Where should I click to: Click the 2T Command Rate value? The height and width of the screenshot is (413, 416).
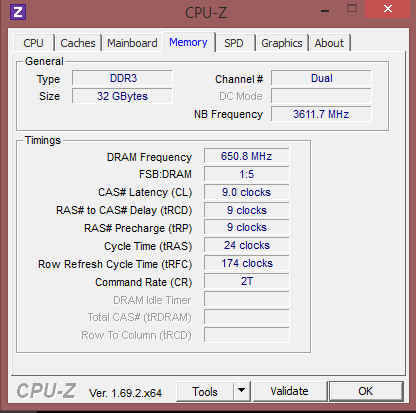pyautogui.click(x=247, y=282)
